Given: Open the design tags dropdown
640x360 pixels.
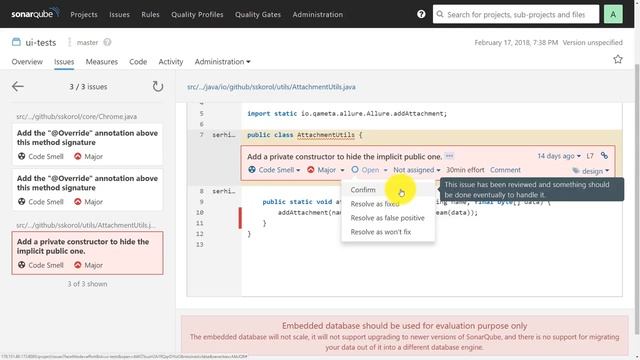Looking at the screenshot, I should (x=591, y=171).
